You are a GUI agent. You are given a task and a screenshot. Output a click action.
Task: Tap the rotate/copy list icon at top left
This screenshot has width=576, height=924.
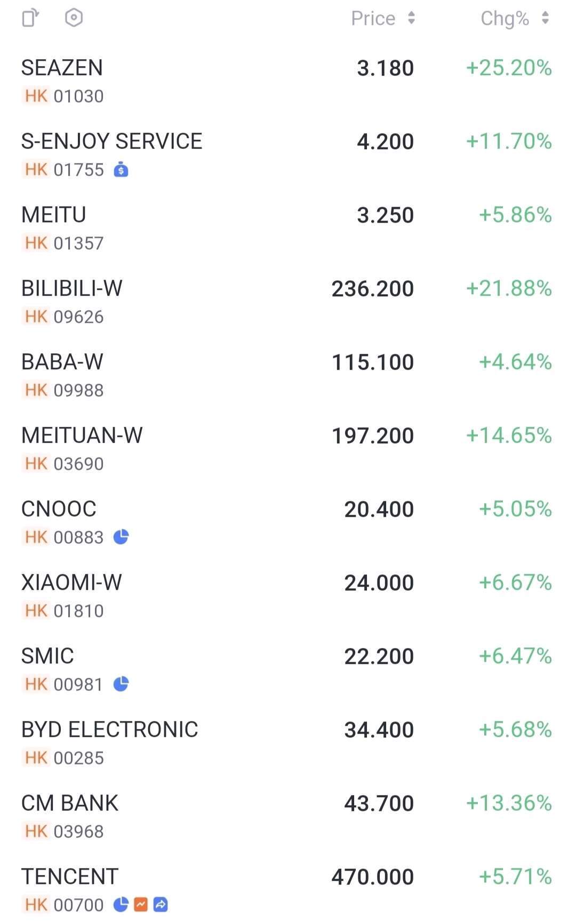pyautogui.click(x=30, y=18)
